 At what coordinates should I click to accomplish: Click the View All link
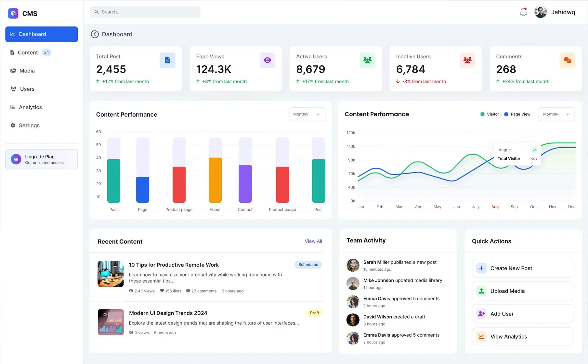(313, 241)
